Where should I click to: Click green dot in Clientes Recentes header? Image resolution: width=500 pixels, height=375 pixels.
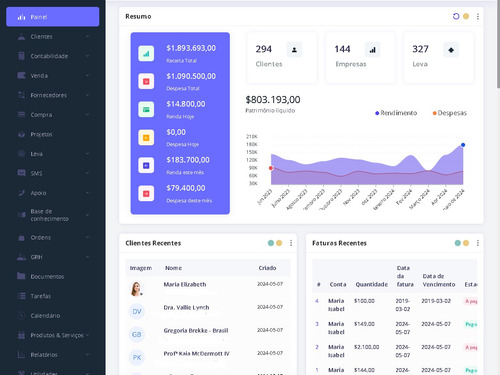click(x=271, y=243)
